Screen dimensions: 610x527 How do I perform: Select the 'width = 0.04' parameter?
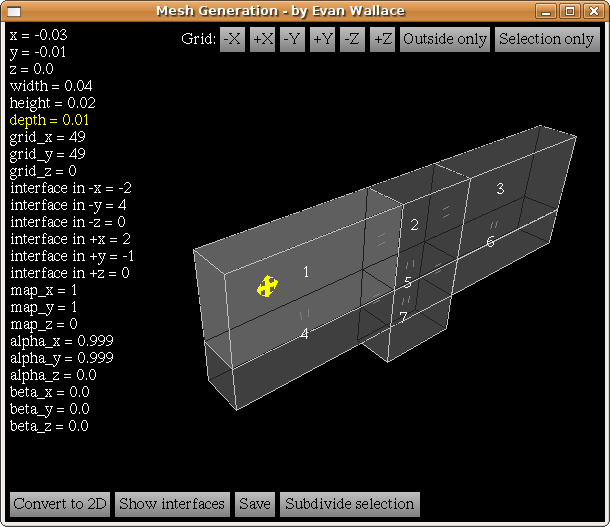(51, 86)
